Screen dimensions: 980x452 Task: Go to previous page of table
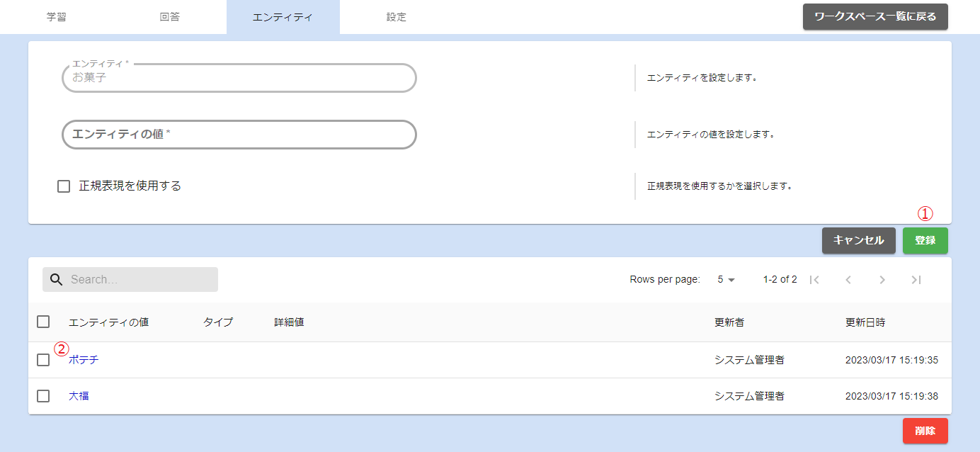point(848,280)
